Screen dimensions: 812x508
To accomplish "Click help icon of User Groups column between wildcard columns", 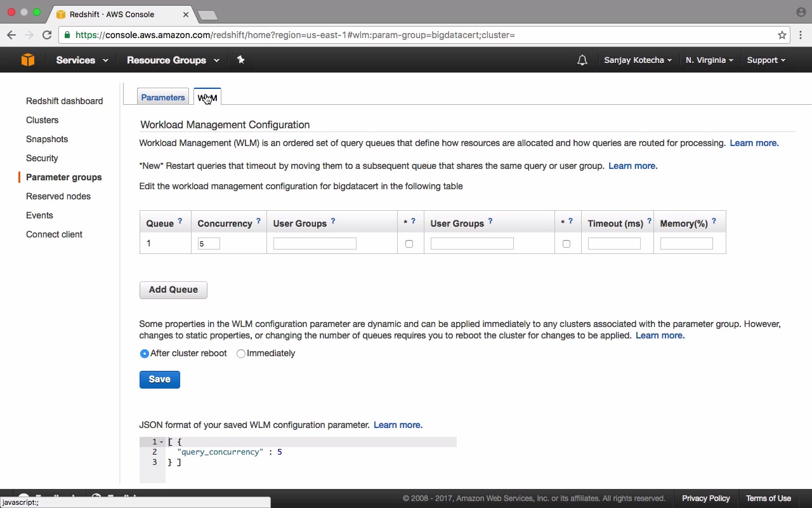I will (490, 221).
